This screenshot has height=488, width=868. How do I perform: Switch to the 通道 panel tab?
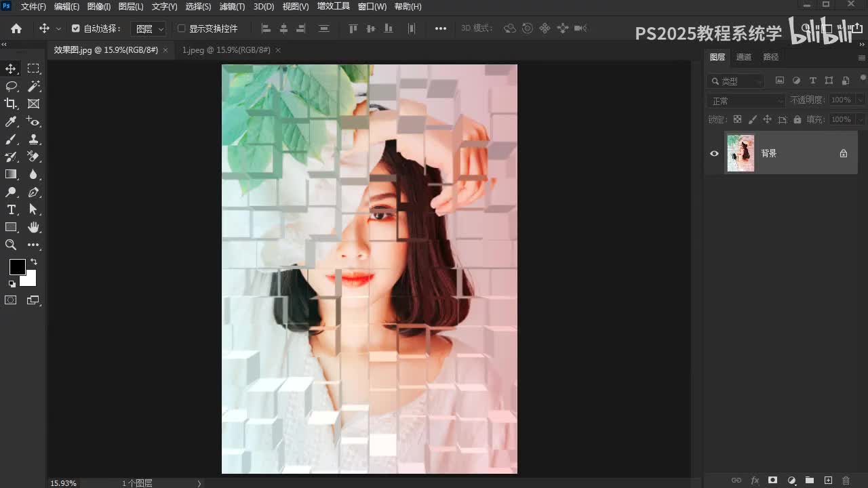[744, 58]
